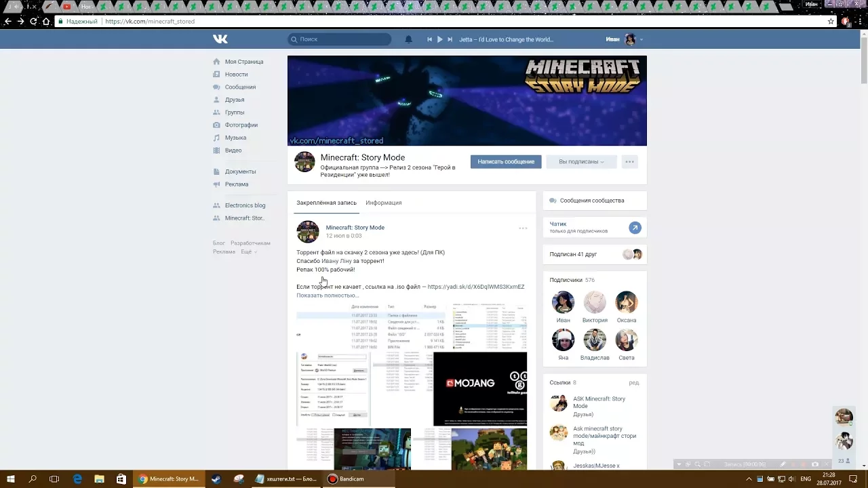The width and height of the screenshot is (868, 488).
Task: Open Группы in the sidebar
Action: point(235,113)
